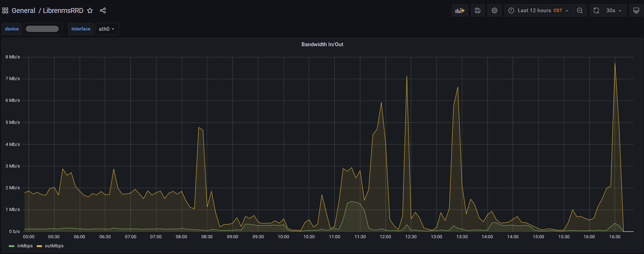The image size is (644, 254).
Task: Click the green inMbps color swatch
Action: [12, 246]
